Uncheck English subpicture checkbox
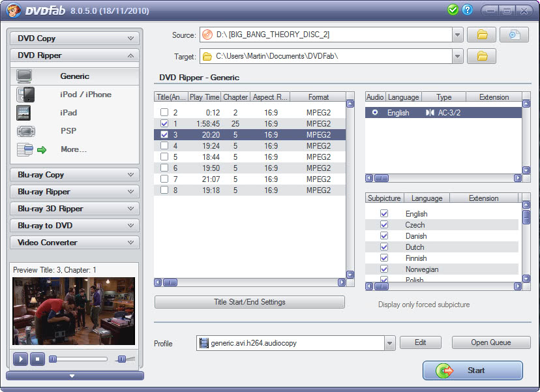The image size is (540, 392). pyautogui.click(x=384, y=213)
